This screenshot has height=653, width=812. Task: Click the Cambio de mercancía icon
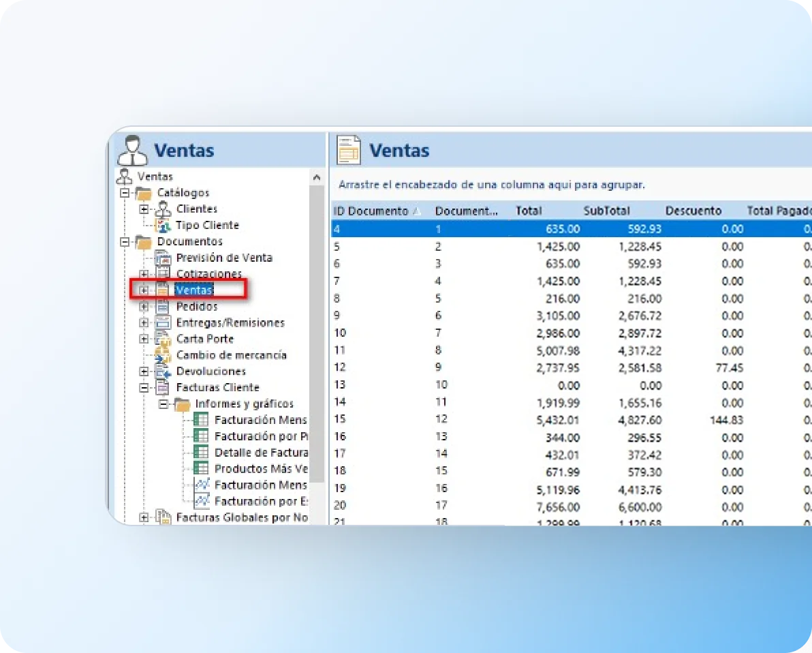tap(163, 355)
